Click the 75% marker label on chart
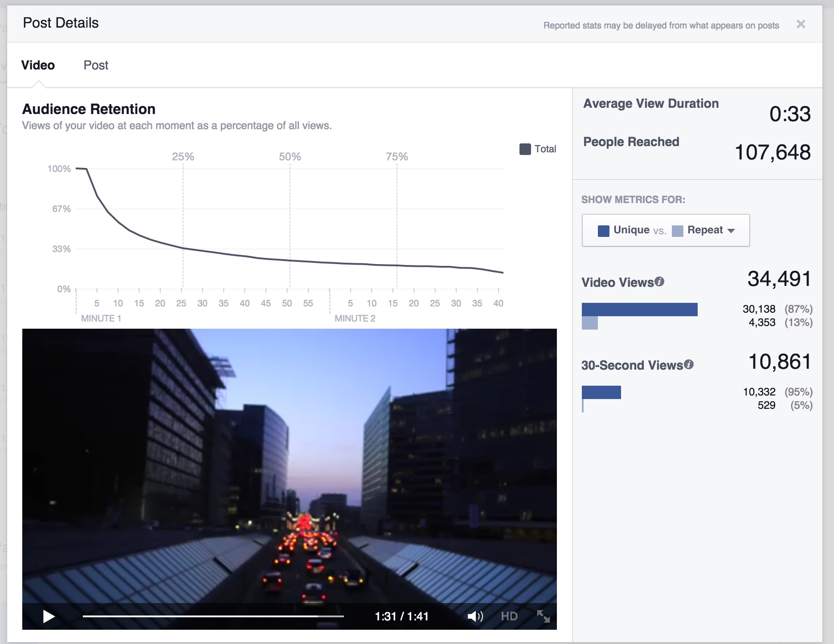The height and width of the screenshot is (644, 834). [x=397, y=157]
